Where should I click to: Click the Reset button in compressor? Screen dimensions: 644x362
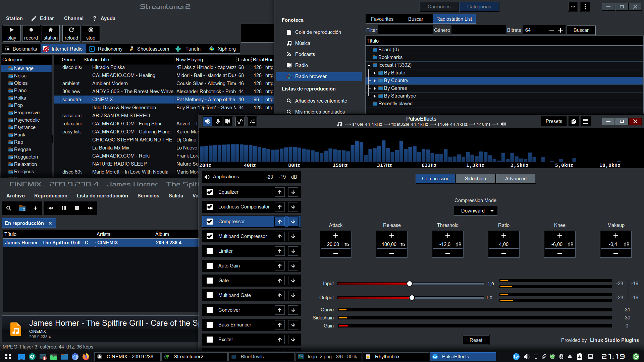[476, 340]
